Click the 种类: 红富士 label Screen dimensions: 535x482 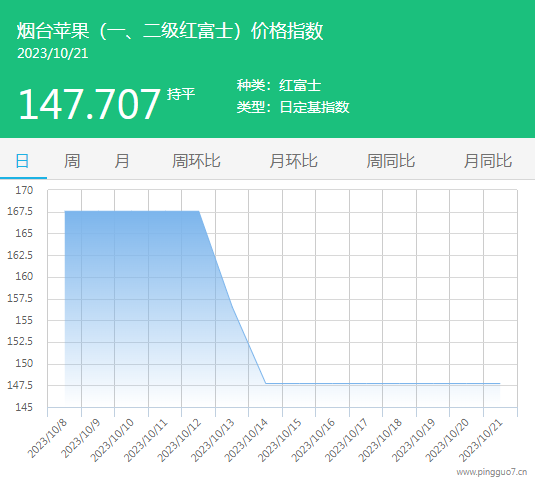pyautogui.click(x=279, y=85)
